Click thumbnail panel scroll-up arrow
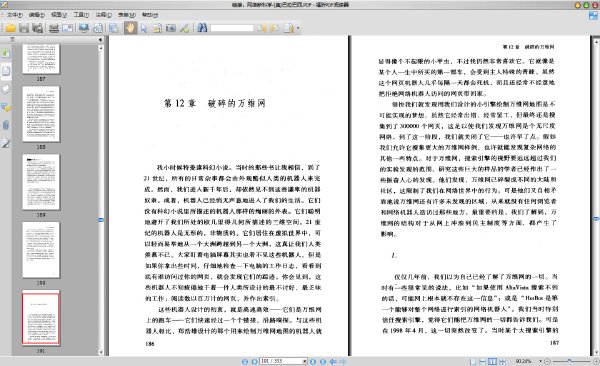Screen dimensions: 600x366 (x=101, y=48)
